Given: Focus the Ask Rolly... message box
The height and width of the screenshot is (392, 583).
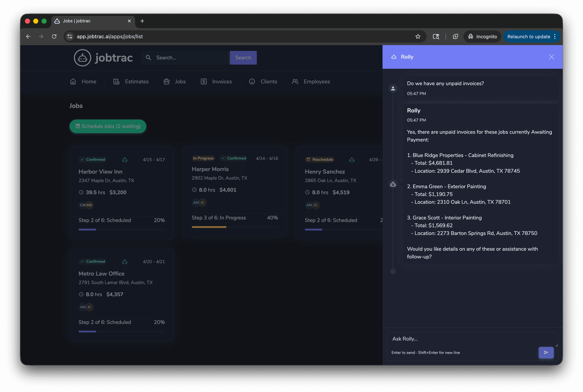Looking at the screenshot, I should coord(472,339).
